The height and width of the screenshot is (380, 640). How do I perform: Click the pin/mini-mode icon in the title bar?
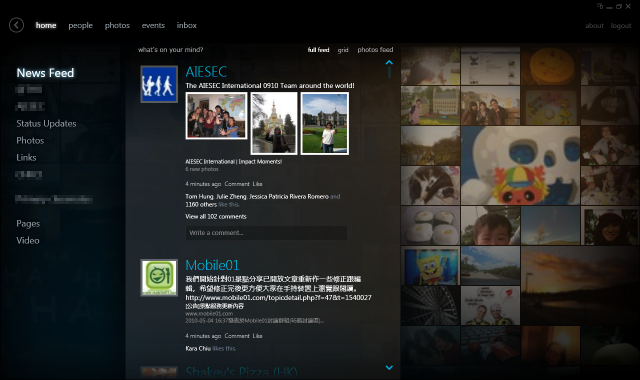pos(600,6)
